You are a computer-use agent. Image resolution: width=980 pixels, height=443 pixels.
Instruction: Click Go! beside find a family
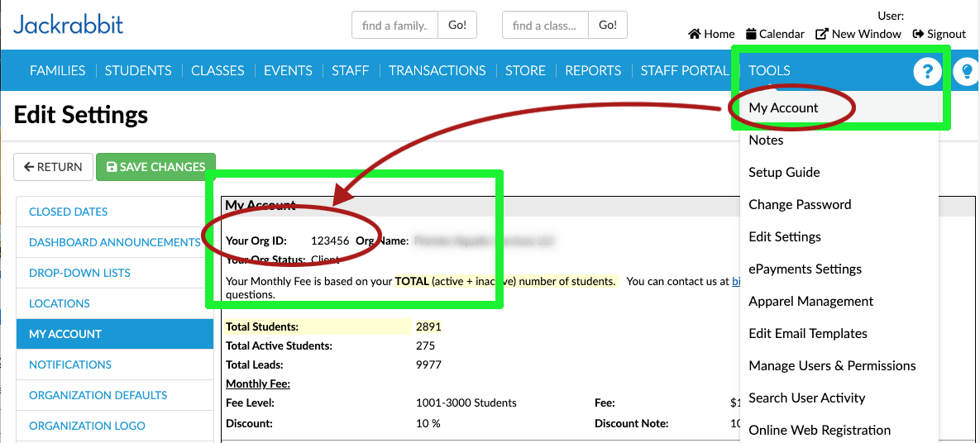[x=457, y=26]
